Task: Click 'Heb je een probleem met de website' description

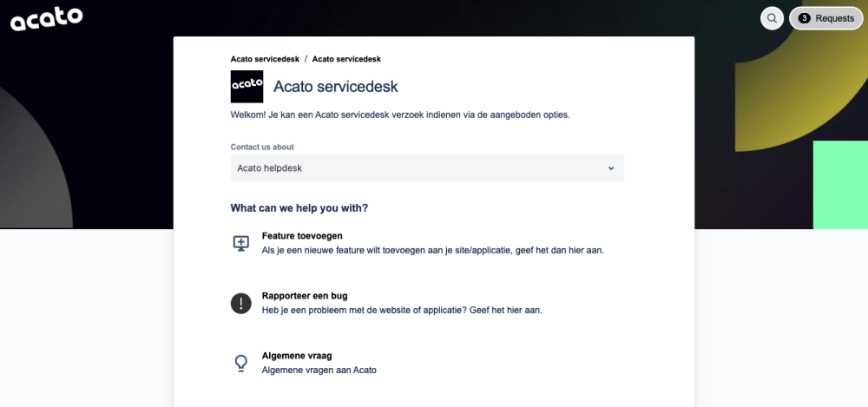Action: coord(402,310)
